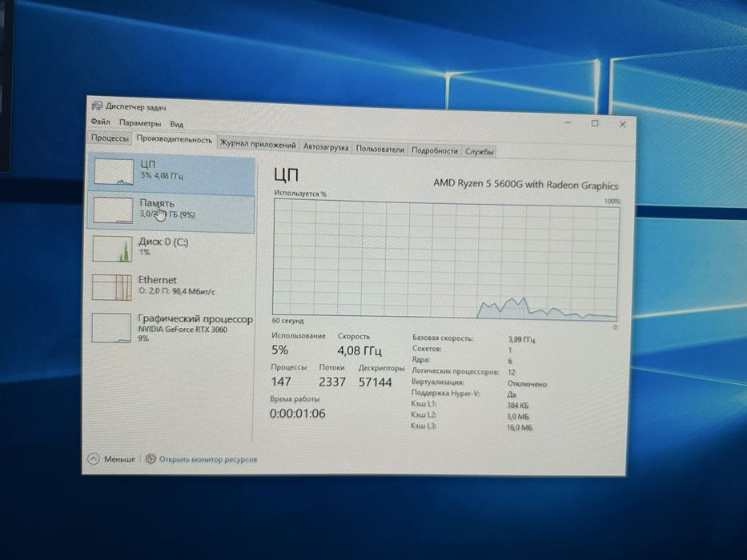Screen dimensions: 747x560
Task: Click the 5% usage value
Action: tap(280, 350)
